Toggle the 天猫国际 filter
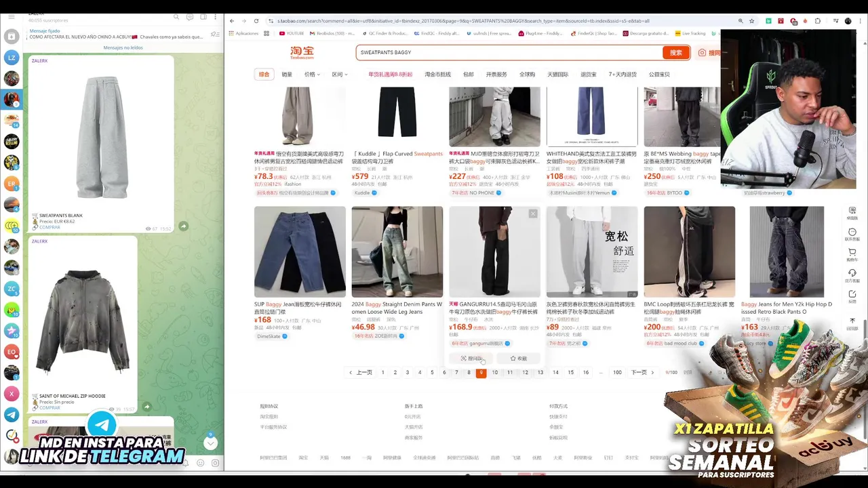This screenshot has width=868, height=488. (557, 75)
